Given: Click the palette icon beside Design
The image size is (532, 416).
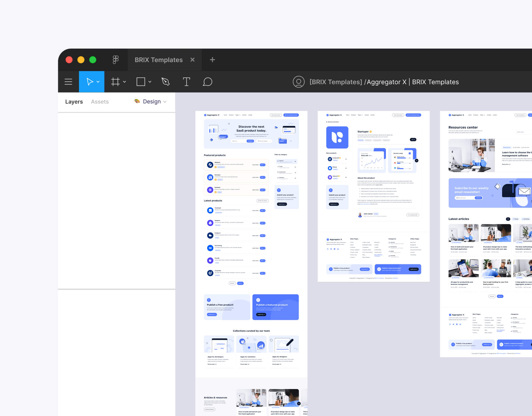Looking at the screenshot, I should click(x=137, y=101).
